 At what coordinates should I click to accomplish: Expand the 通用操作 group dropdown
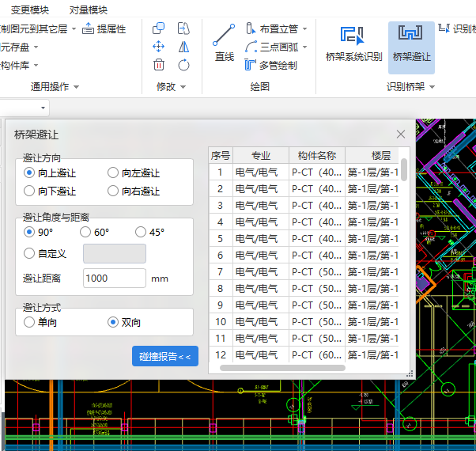[76, 87]
